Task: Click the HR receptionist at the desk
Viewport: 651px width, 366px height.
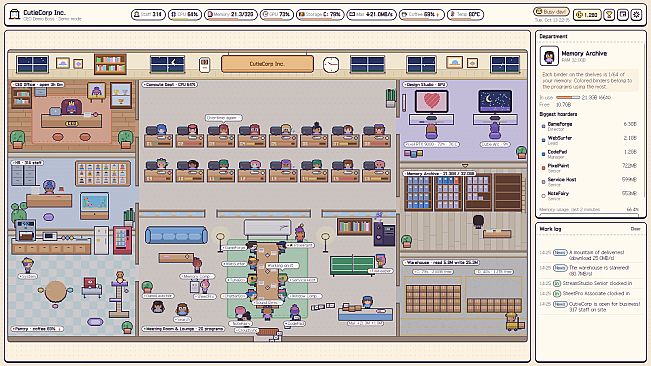Action: point(49,187)
